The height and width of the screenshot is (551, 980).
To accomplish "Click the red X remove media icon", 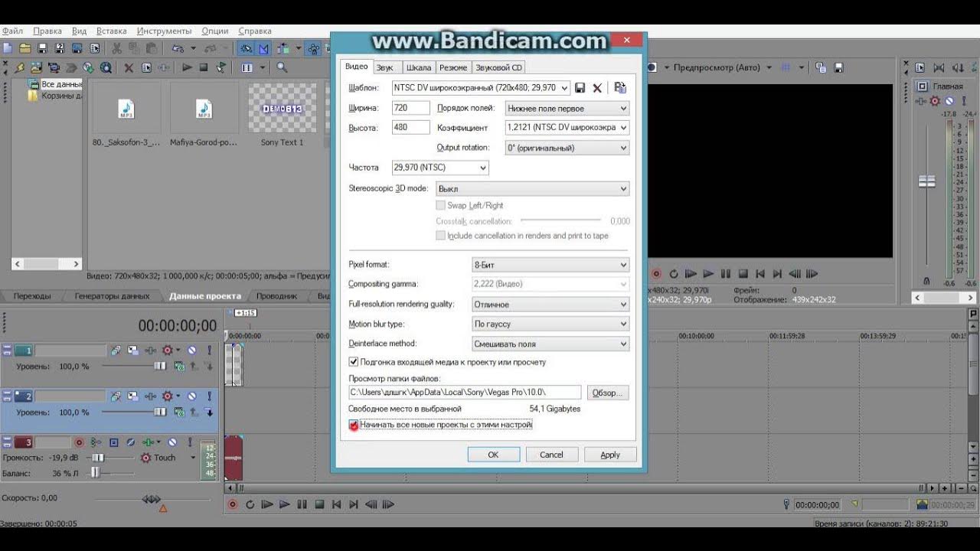I will coord(129,68).
